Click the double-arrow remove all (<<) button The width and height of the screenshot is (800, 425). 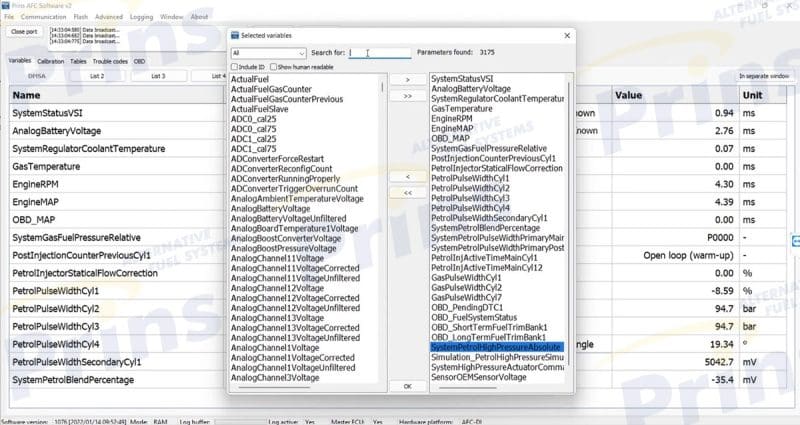(x=407, y=191)
